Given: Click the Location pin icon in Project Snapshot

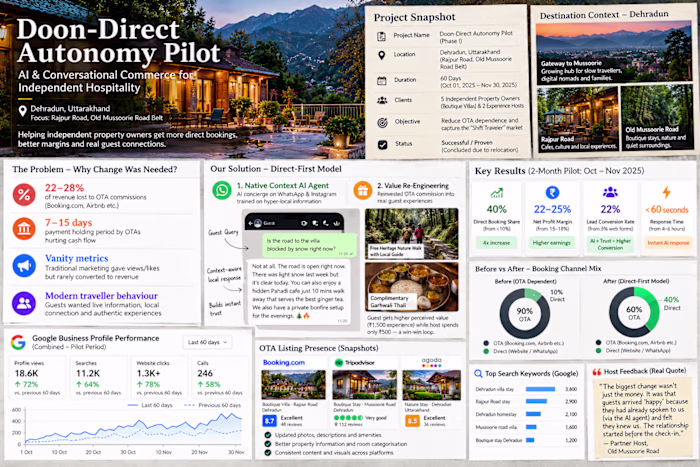Looking at the screenshot, I should tap(381, 55).
